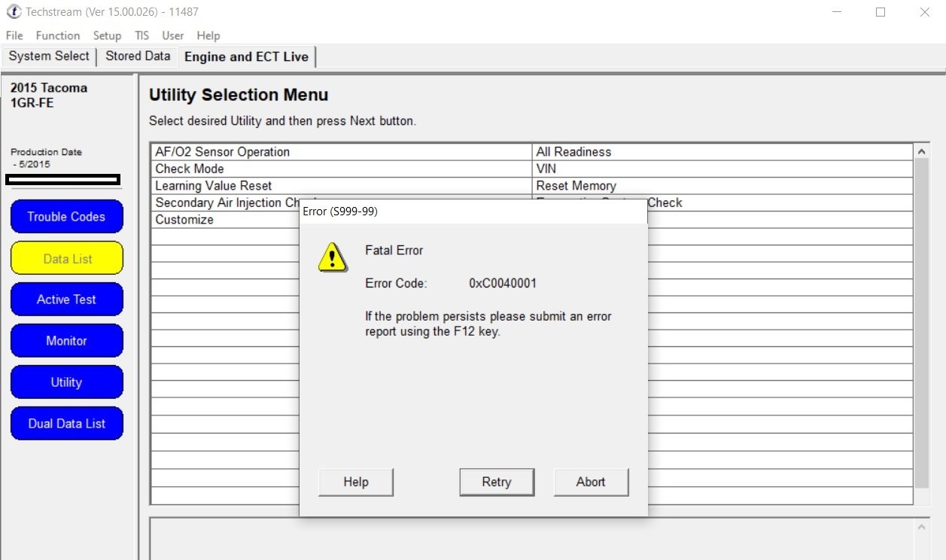
Task: Click the Utility sidebar button
Action: coord(66,382)
